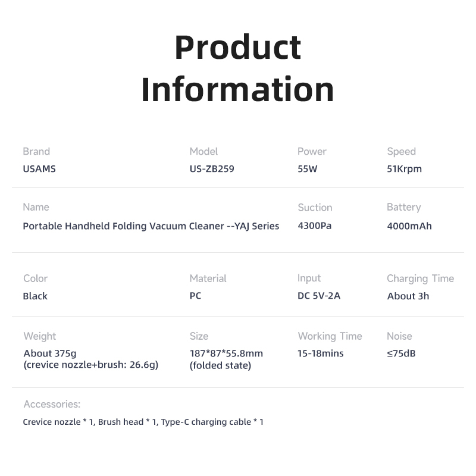Click the "About 3h" charging time value
Screen dimensions: 476x476
[x=408, y=296]
